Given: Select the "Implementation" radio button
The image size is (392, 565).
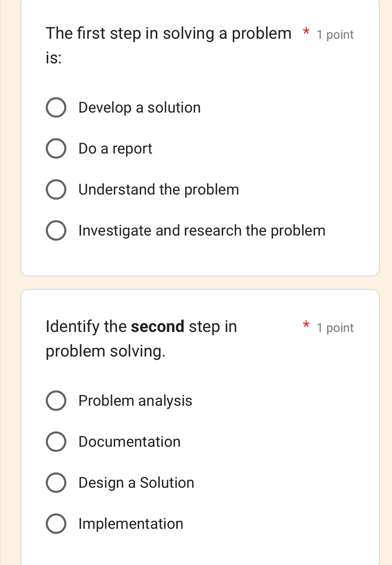Looking at the screenshot, I should click(x=56, y=524).
